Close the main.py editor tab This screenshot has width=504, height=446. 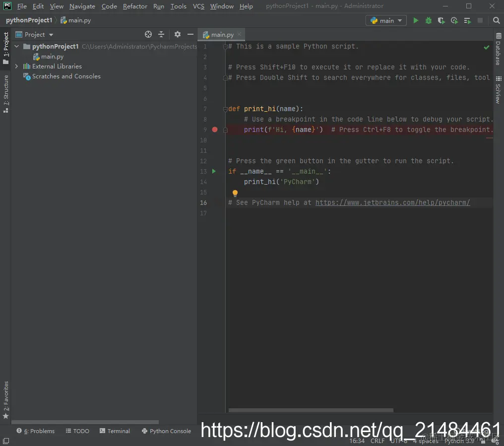(x=239, y=34)
